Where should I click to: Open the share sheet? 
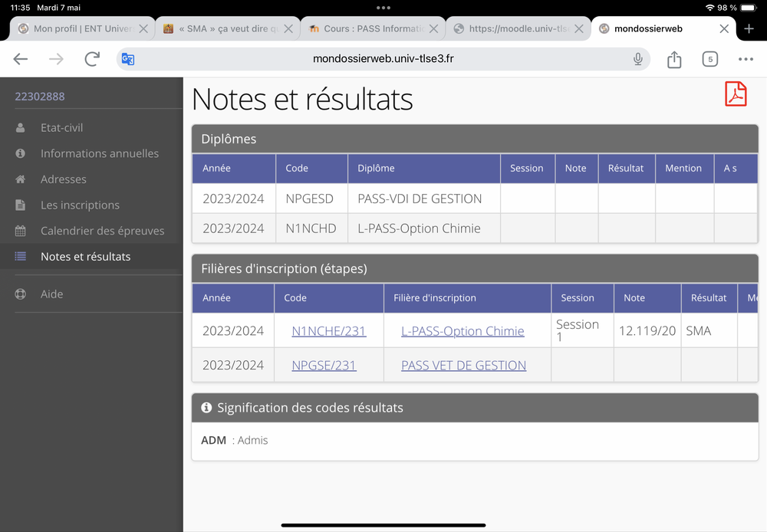[x=674, y=59]
